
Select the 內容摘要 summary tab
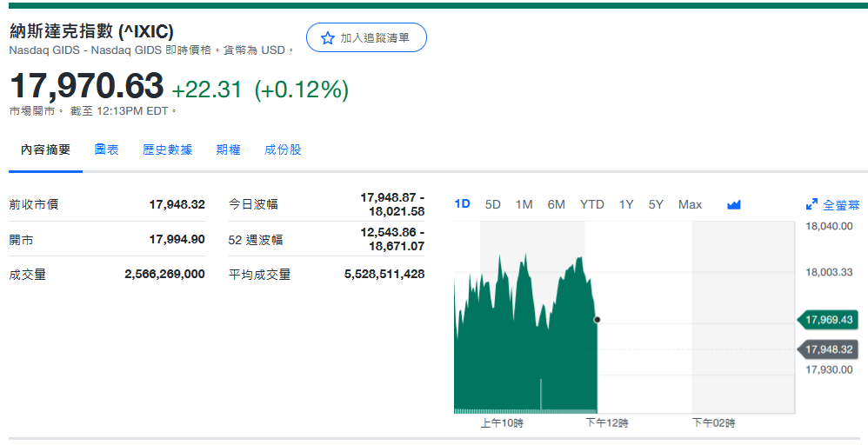pos(45,149)
